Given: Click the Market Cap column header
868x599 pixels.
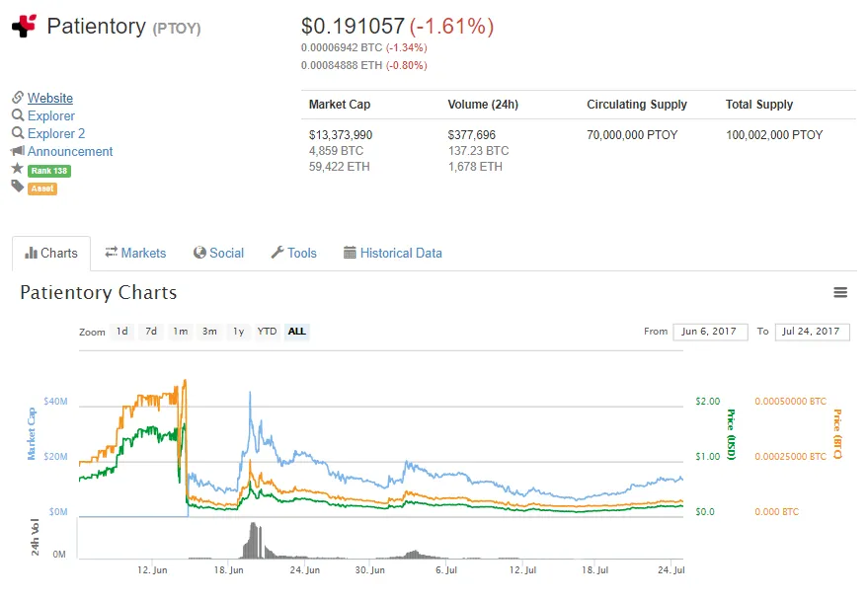Looking at the screenshot, I should click(x=340, y=105).
